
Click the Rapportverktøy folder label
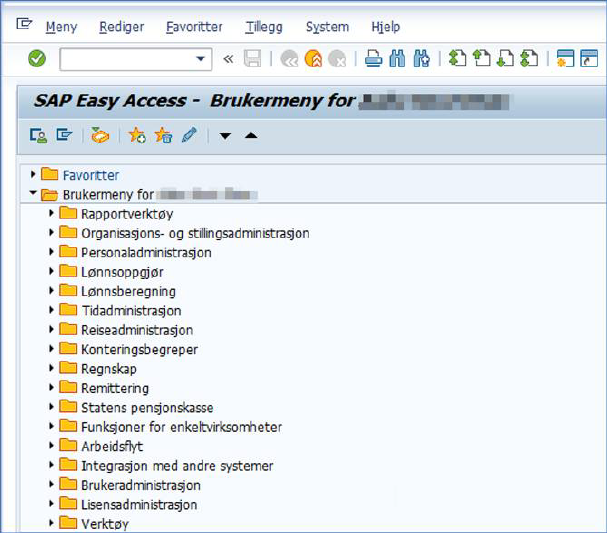tap(127, 214)
